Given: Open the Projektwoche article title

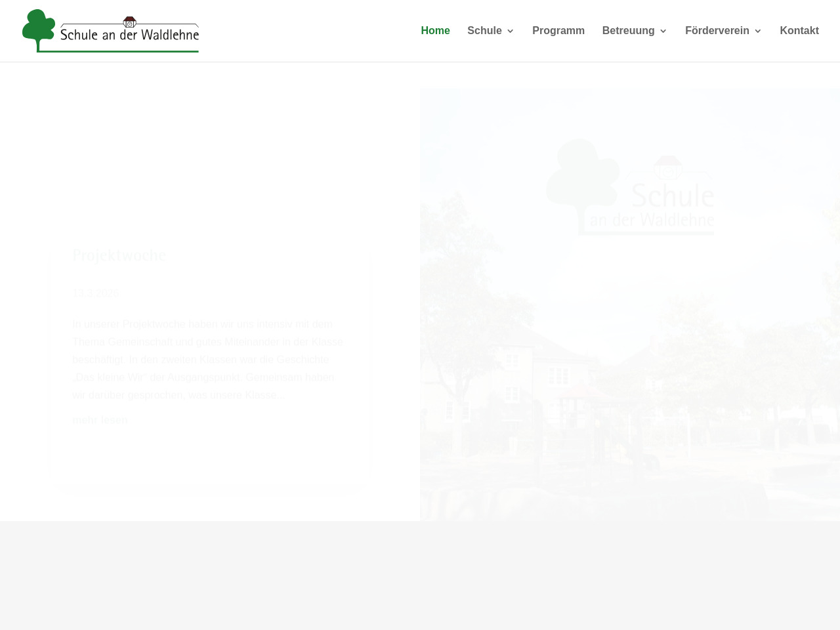Looking at the screenshot, I should click(119, 255).
